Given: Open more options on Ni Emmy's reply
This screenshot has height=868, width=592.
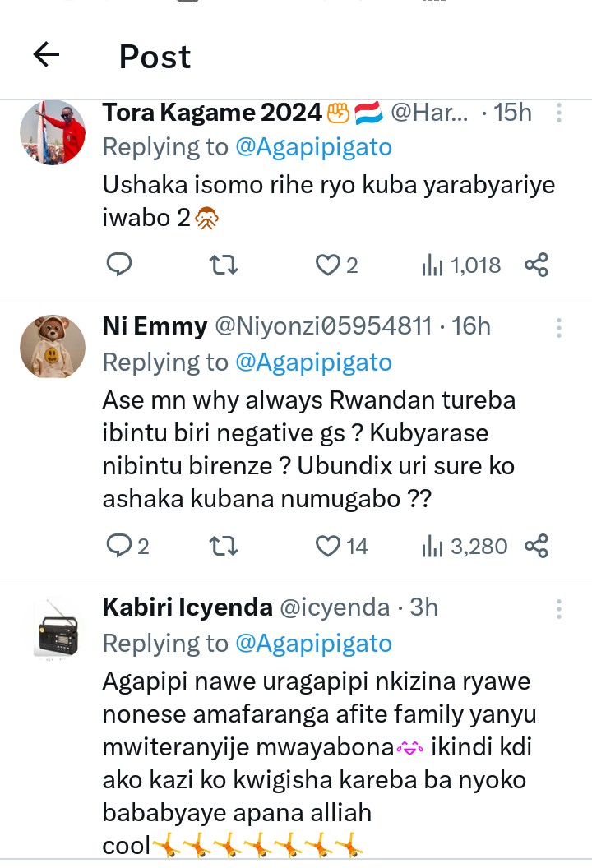Looking at the screenshot, I should pyautogui.click(x=559, y=328).
